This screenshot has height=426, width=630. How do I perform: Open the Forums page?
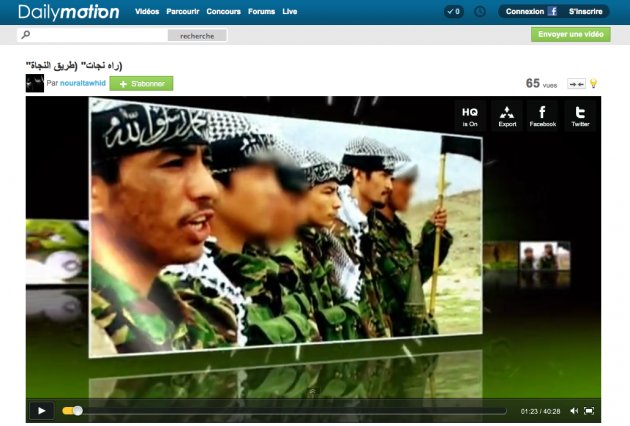click(261, 12)
